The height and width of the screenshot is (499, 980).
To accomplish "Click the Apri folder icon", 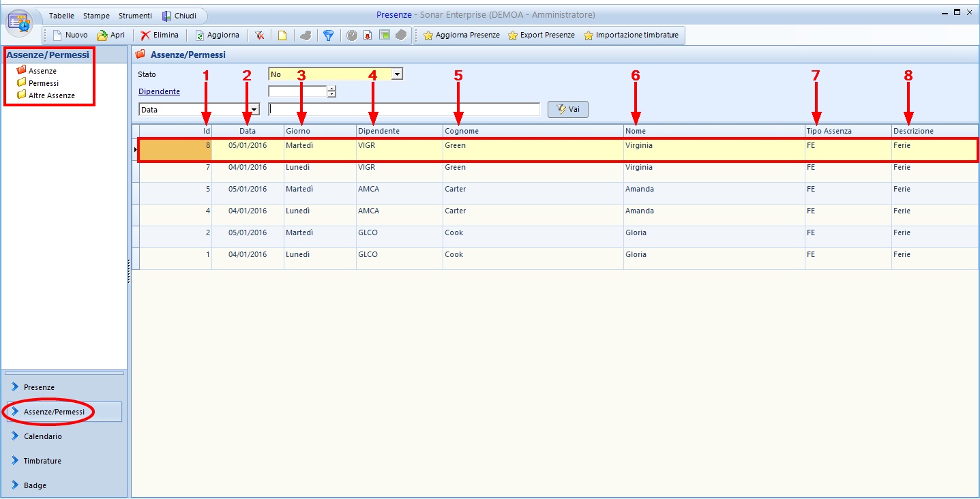I will coord(102,35).
